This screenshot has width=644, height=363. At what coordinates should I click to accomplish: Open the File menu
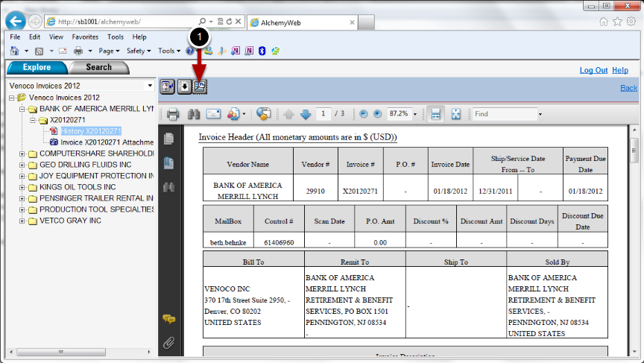point(15,37)
